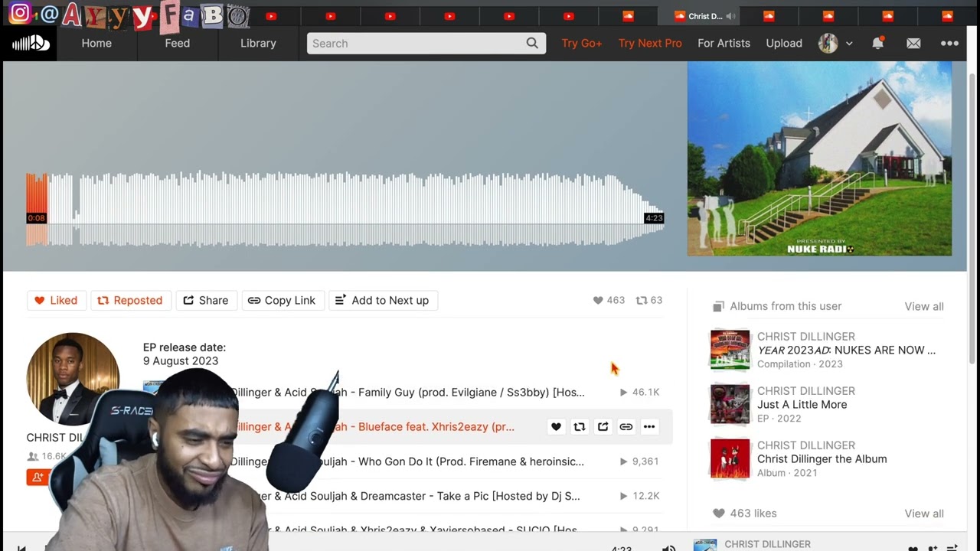The image size is (980, 551).
Task: Open the three-dot more menu in the header
Action: pyautogui.click(x=949, y=44)
